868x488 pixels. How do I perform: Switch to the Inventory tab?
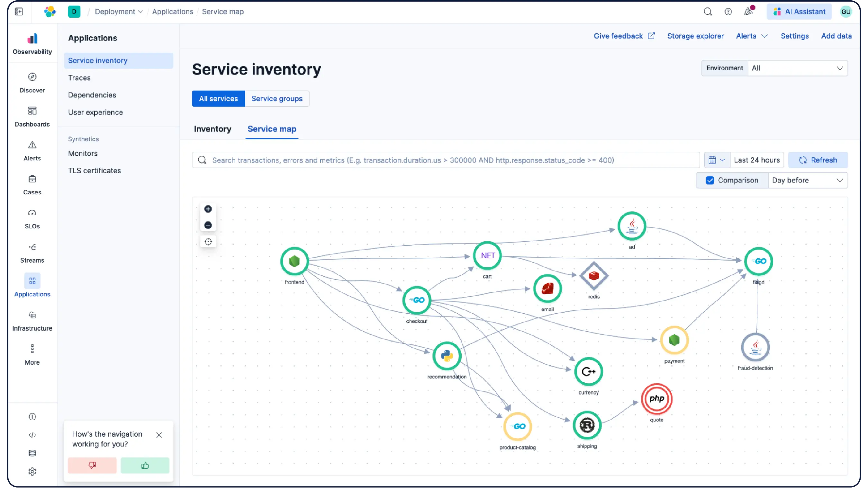pyautogui.click(x=212, y=129)
